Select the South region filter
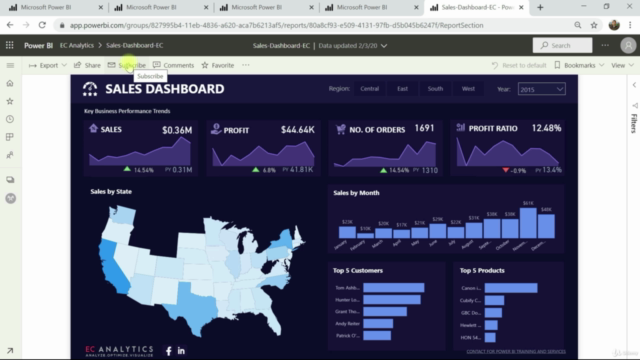Image resolution: width=640 pixels, height=360 pixels. (x=435, y=89)
